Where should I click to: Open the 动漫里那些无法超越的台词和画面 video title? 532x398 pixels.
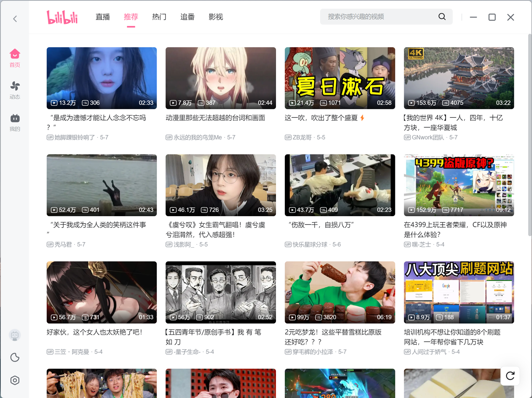pos(215,118)
